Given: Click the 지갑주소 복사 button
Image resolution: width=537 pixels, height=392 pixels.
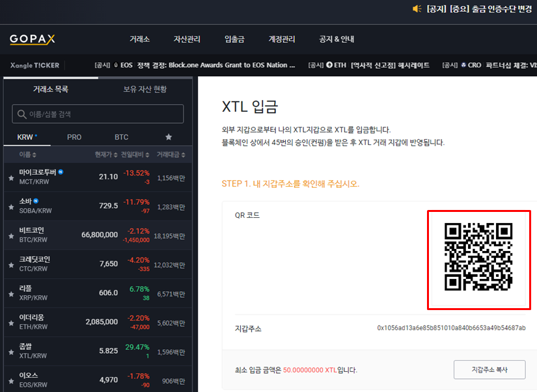Looking at the screenshot, I should pos(489,369).
